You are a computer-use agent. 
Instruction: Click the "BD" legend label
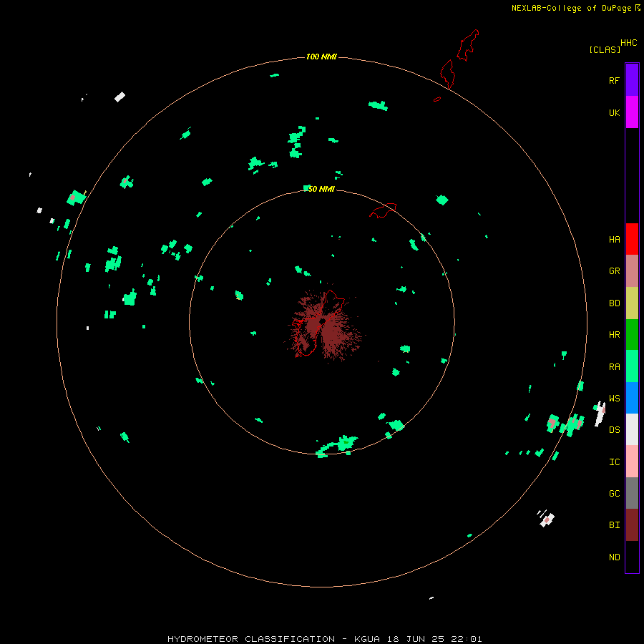(x=614, y=303)
